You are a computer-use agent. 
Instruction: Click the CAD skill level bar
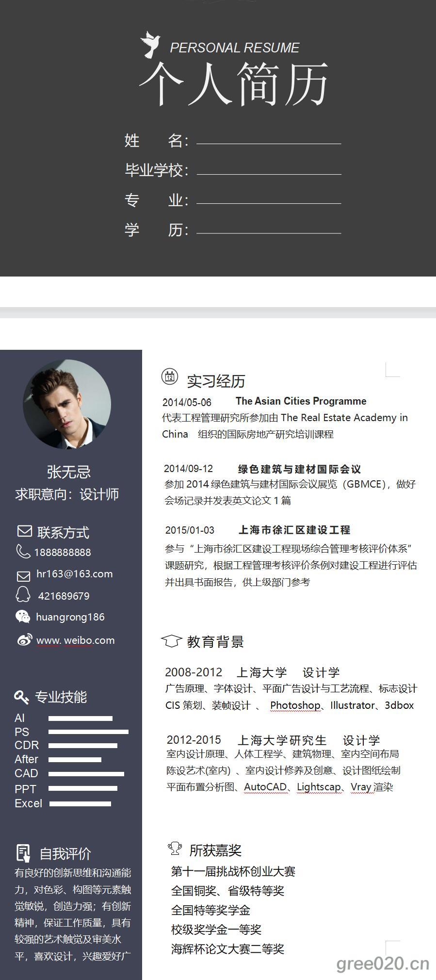coord(86,774)
